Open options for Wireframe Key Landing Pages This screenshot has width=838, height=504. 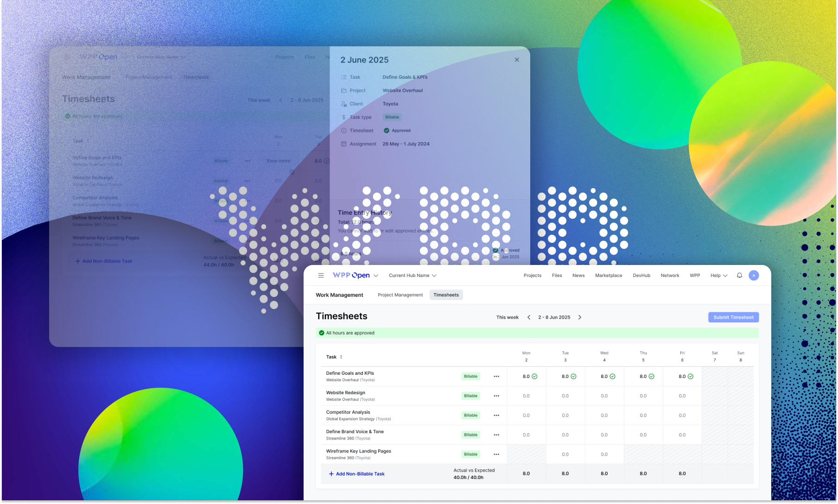(x=496, y=454)
